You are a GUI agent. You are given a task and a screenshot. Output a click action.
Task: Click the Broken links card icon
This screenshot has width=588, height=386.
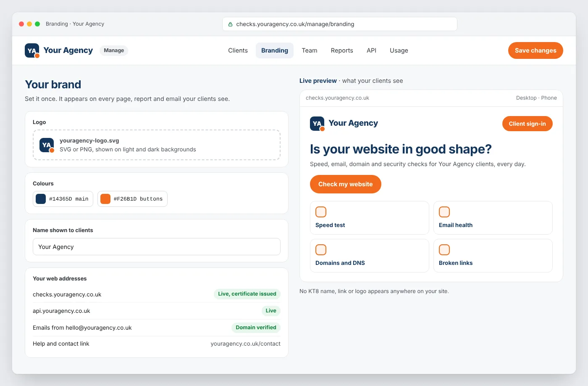pos(444,250)
